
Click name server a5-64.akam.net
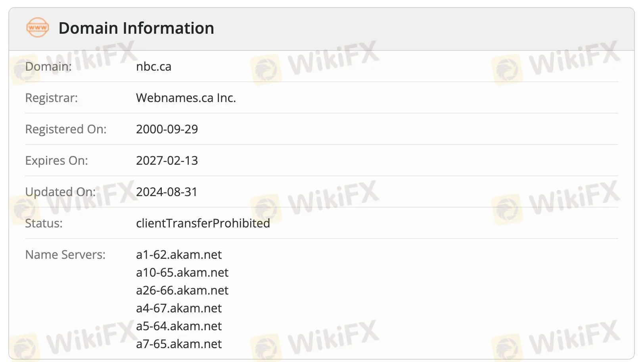(178, 326)
